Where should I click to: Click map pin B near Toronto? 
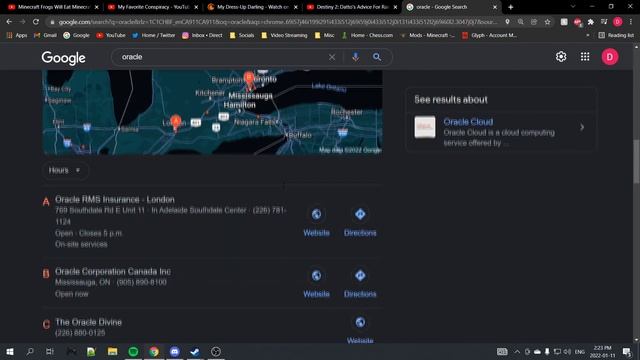249,79
